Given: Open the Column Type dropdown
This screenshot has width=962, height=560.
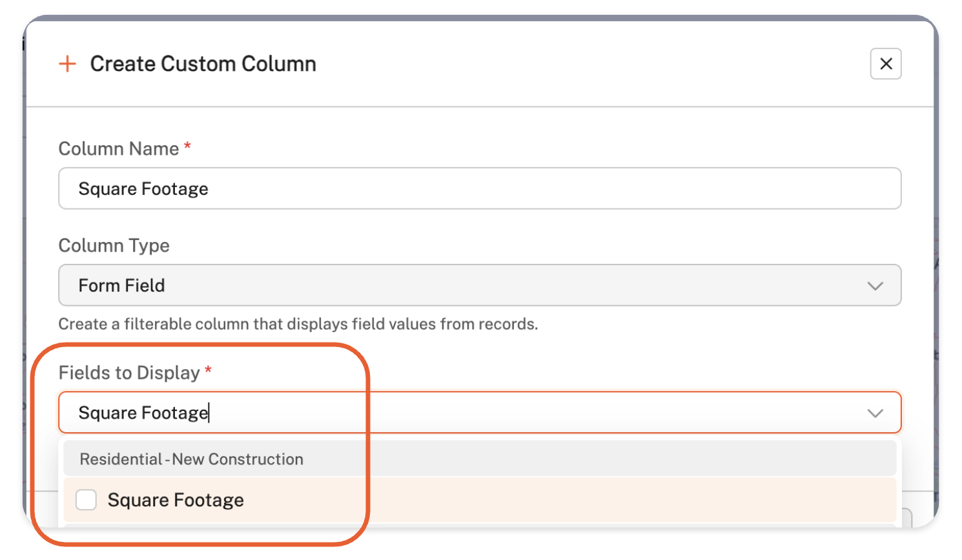Looking at the screenshot, I should pos(479,285).
